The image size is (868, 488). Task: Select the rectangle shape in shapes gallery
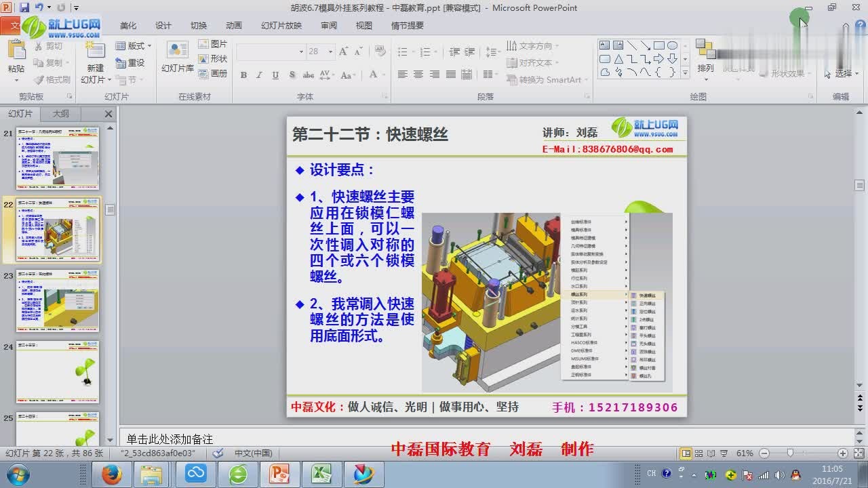tap(658, 45)
